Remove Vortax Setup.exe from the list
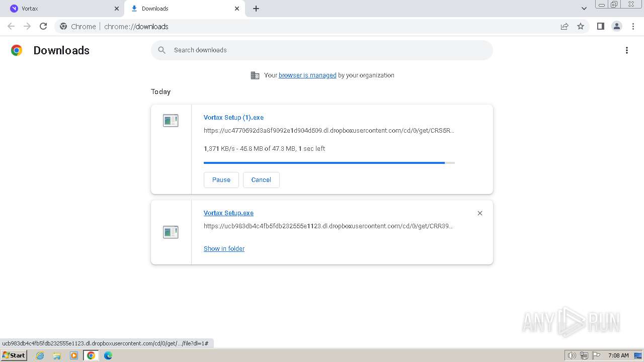The image size is (644, 362). tap(480, 213)
